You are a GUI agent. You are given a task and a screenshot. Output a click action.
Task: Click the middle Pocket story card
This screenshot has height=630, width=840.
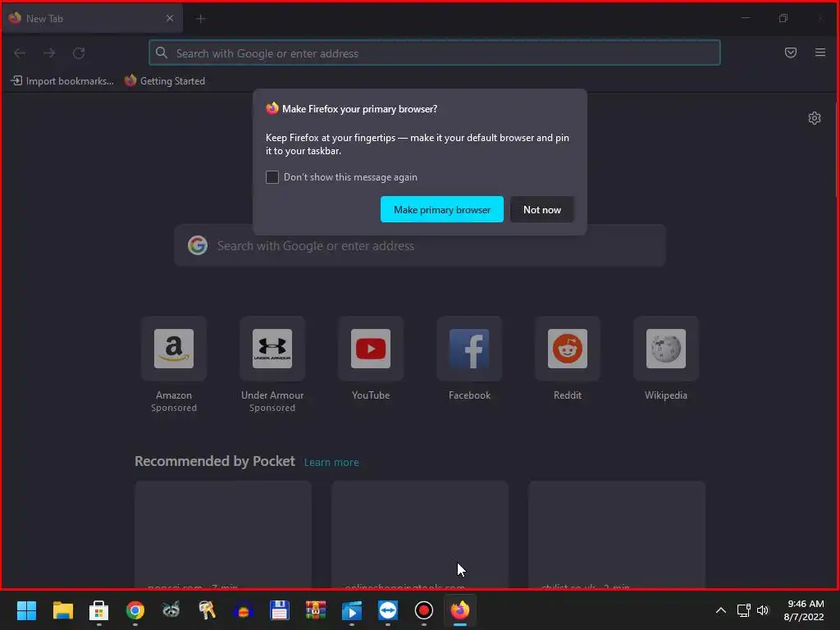tap(420, 535)
